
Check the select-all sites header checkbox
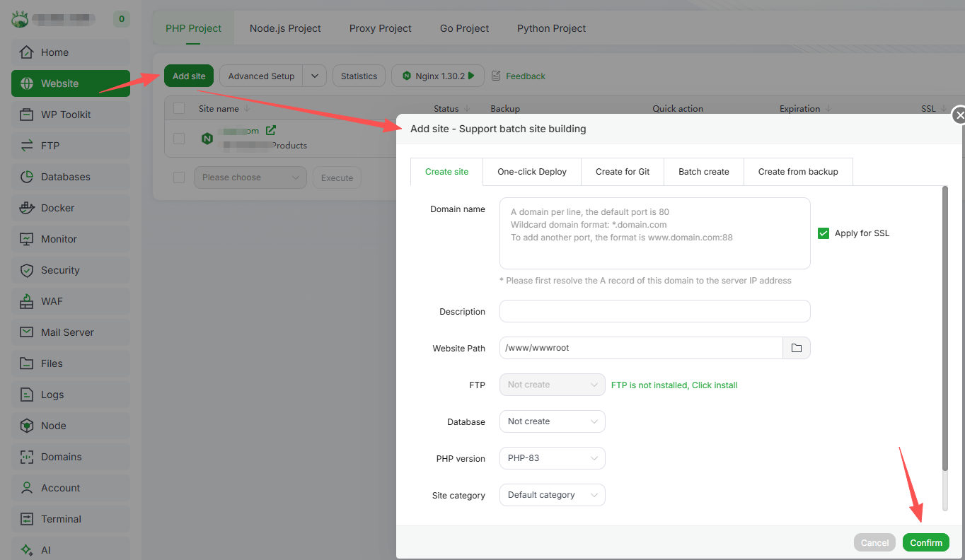coord(179,108)
